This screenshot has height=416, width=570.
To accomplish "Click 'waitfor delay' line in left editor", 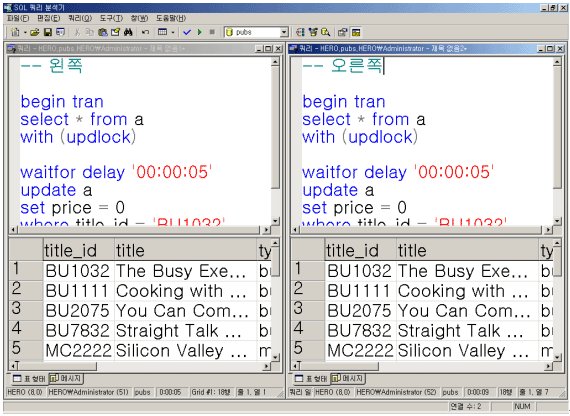I will 116,172.
